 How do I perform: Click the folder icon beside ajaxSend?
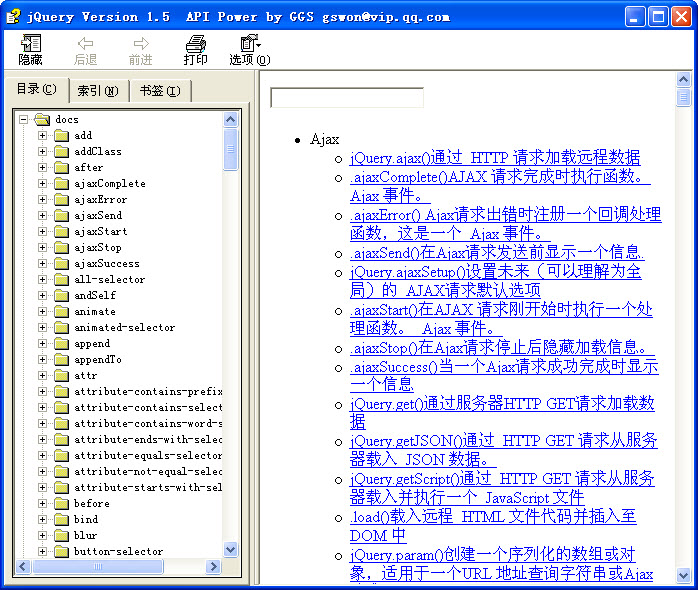tap(61, 216)
